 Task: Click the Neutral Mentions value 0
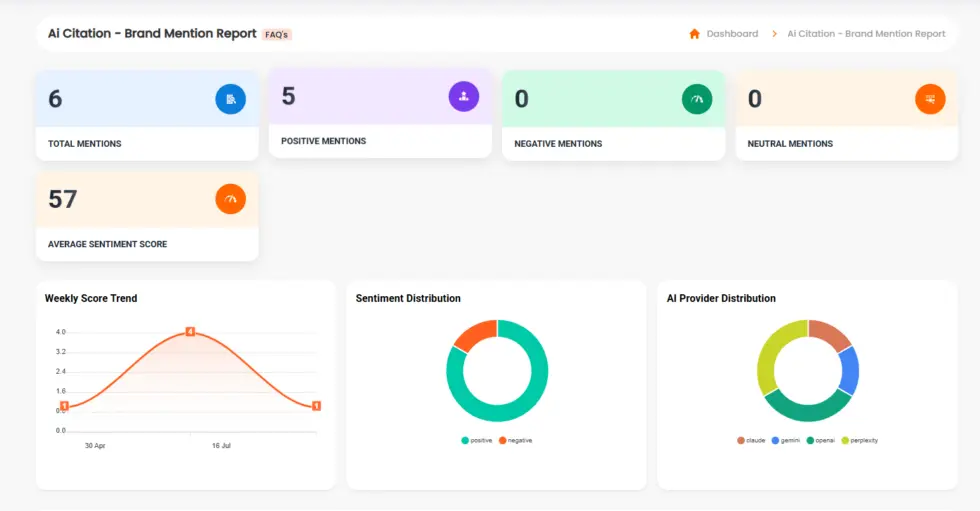coord(754,99)
